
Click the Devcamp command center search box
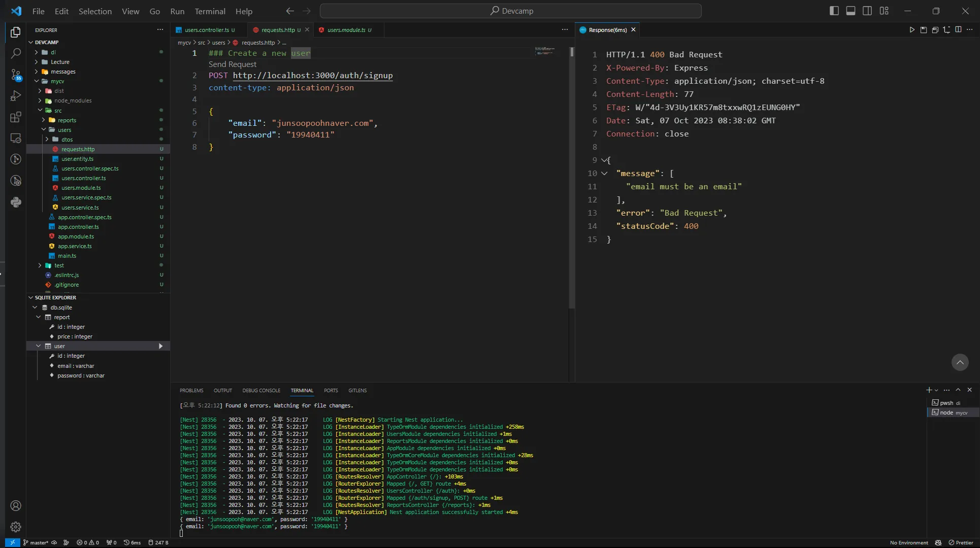511,11
